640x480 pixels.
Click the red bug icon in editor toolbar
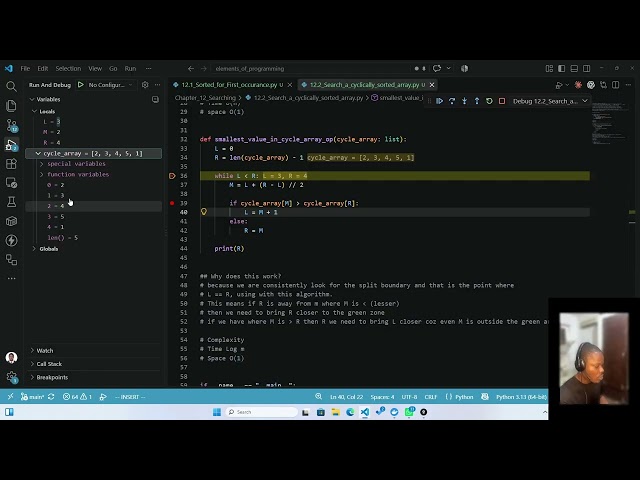coord(578,84)
